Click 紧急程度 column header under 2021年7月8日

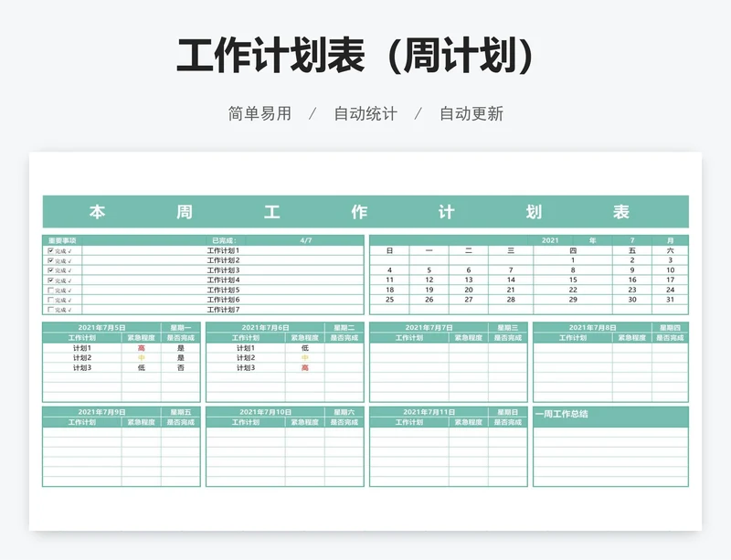(632, 338)
